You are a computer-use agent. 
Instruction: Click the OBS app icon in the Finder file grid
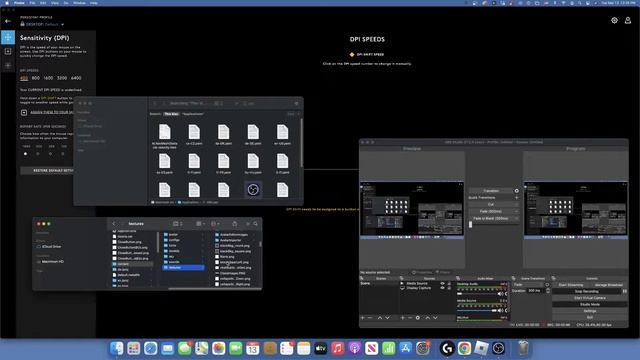[253, 190]
